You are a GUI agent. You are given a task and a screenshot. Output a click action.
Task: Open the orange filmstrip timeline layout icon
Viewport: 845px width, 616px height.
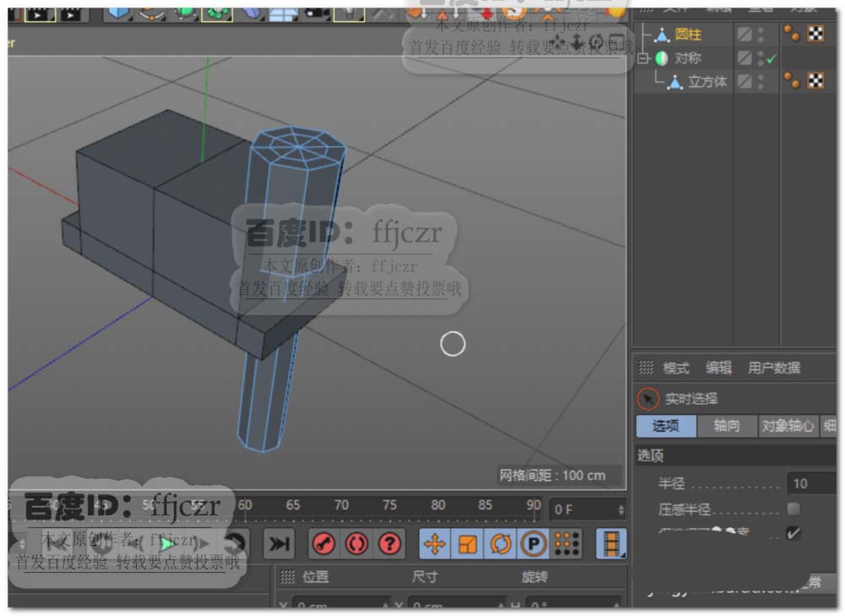coord(611,544)
